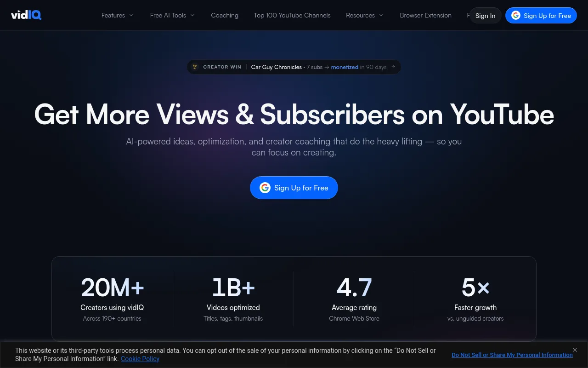The height and width of the screenshot is (368, 588).
Task: Click header Sign Up for Free button
Action: tap(541, 16)
